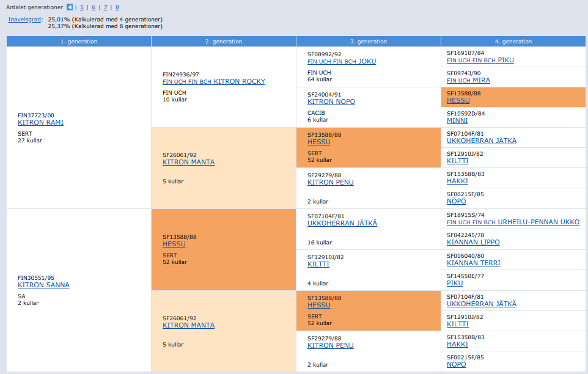Open KITRON RAMI's page

point(41,122)
